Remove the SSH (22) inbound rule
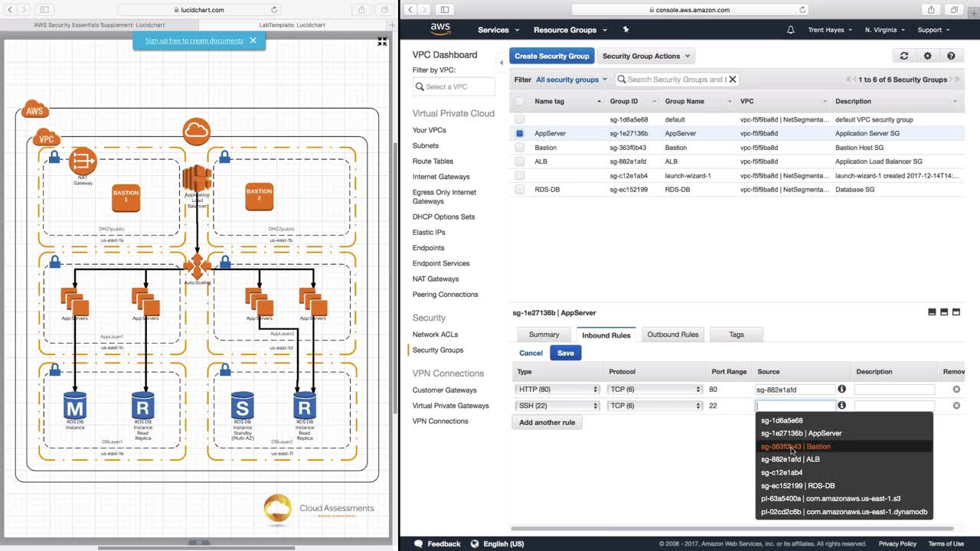 956,406
